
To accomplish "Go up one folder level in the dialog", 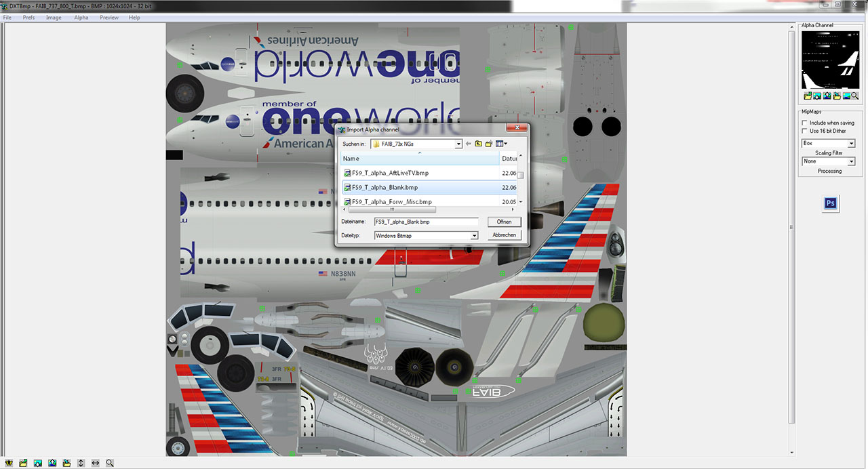I will [x=478, y=144].
